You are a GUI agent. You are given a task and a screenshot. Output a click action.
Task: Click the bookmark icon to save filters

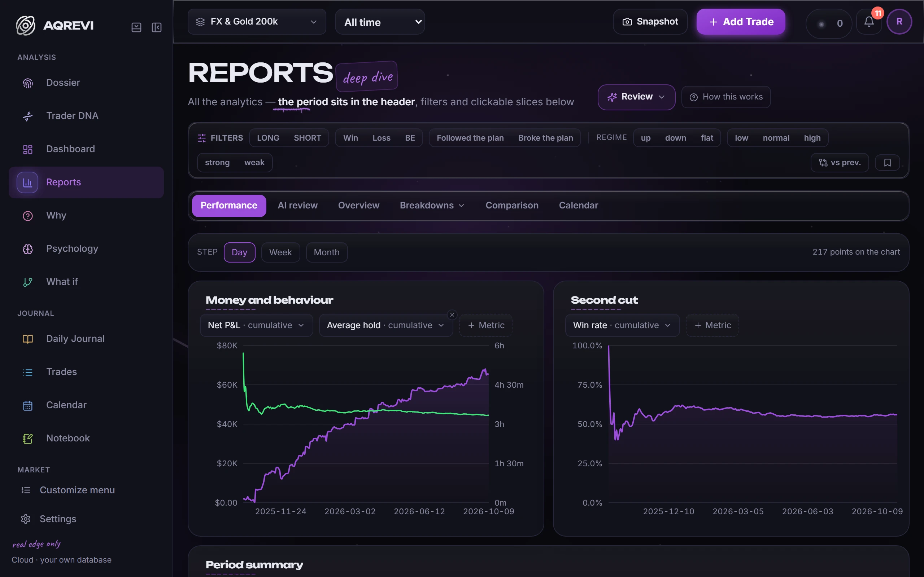(x=887, y=163)
